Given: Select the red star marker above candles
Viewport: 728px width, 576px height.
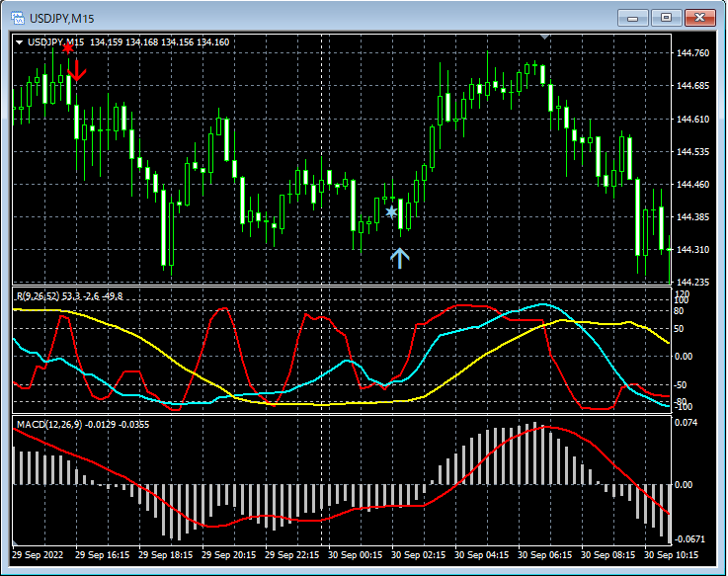Looking at the screenshot, I should point(67,47).
